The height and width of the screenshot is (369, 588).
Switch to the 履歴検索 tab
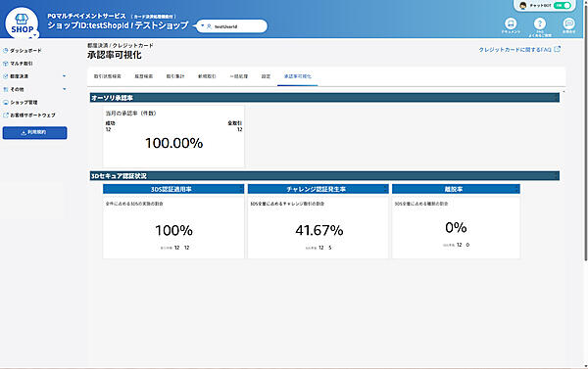point(144,76)
